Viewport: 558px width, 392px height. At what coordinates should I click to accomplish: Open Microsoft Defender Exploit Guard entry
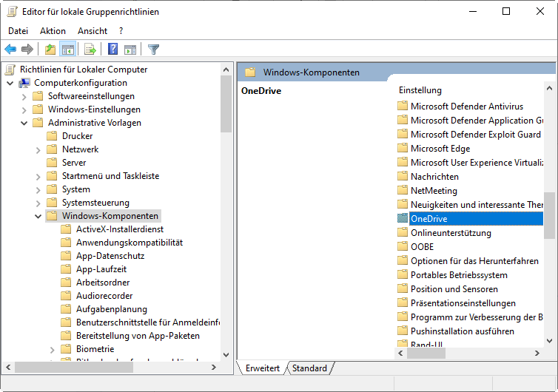[x=475, y=135]
